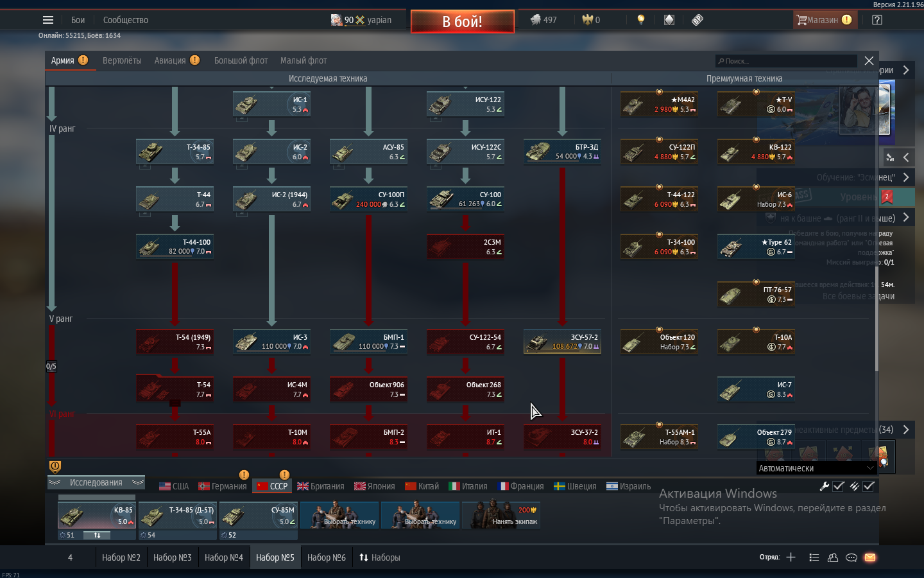Screen dimensions: 924x578
Task: Click the first Выбрать технику slot
Action: point(339,515)
